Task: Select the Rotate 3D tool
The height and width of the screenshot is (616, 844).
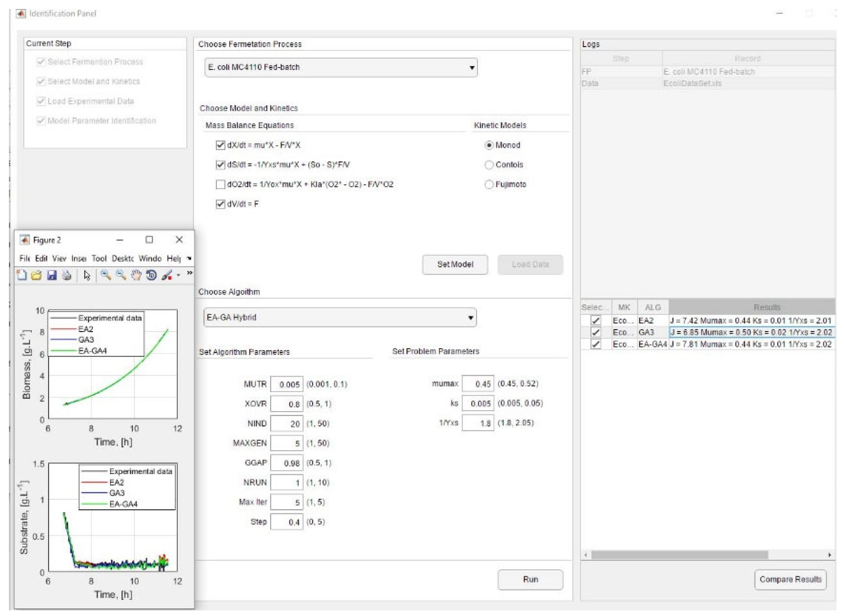Action: pyautogui.click(x=151, y=276)
